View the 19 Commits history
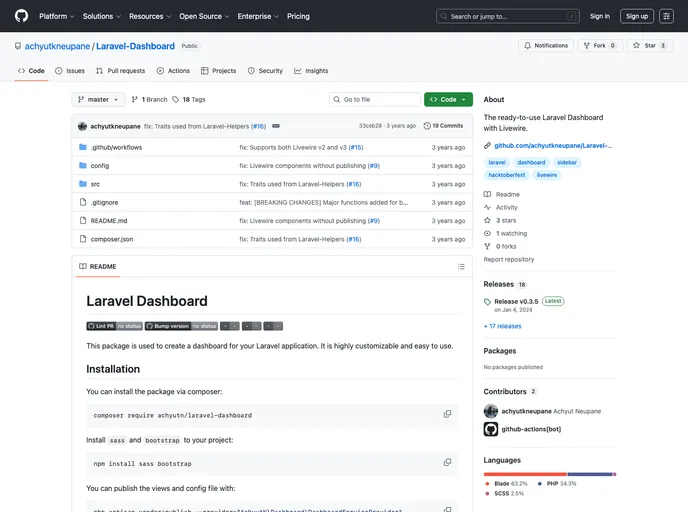Screen dimensions: 688x512 444,126
